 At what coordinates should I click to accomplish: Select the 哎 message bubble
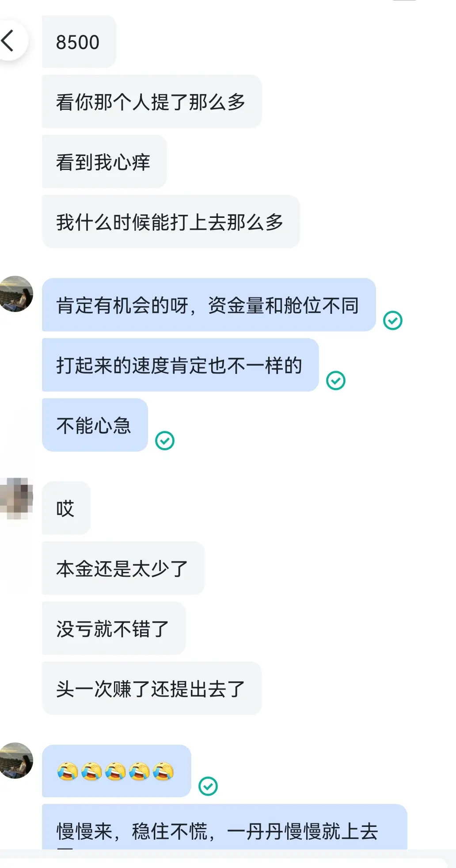[66, 508]
